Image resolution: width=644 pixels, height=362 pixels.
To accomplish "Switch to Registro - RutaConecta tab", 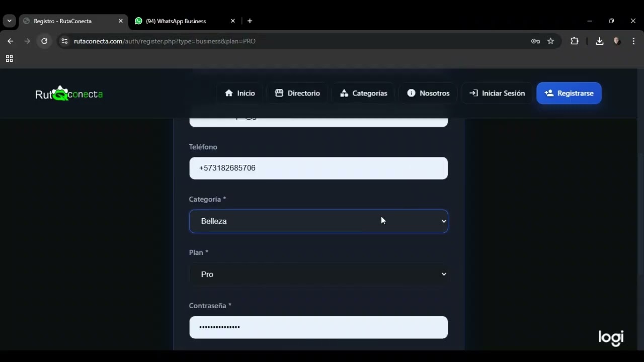I will 73,21.
